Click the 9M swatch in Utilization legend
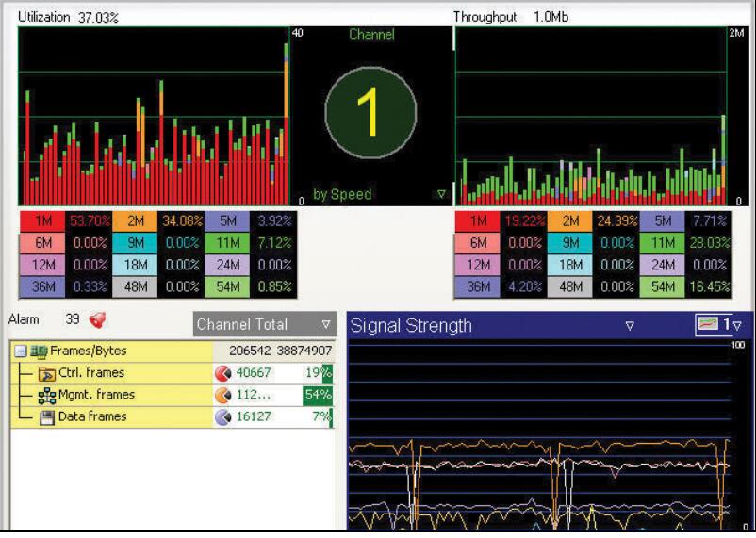756x538 pixels. (135, 243)
